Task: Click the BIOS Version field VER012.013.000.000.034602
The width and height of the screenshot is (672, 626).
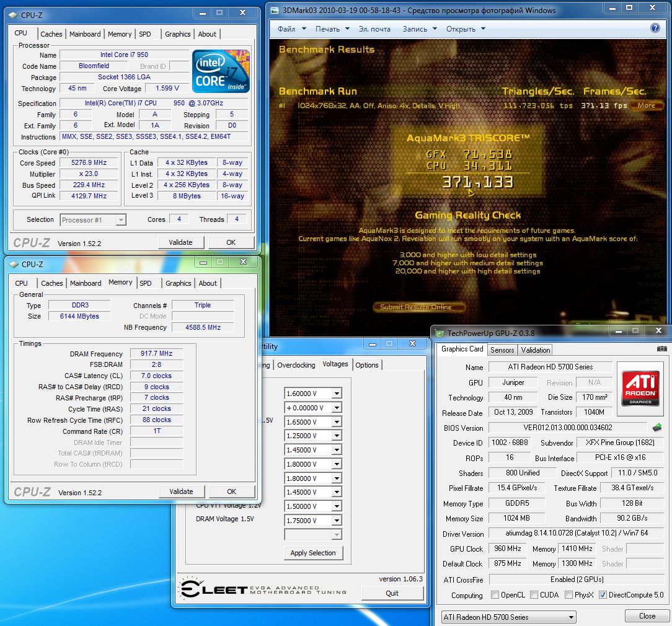Action: [x=568, y=428]
